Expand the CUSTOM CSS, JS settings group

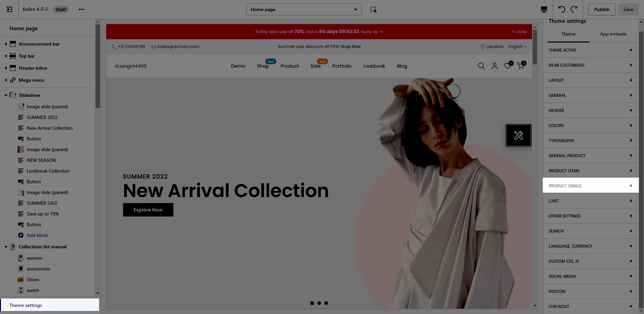pos(591,261)
